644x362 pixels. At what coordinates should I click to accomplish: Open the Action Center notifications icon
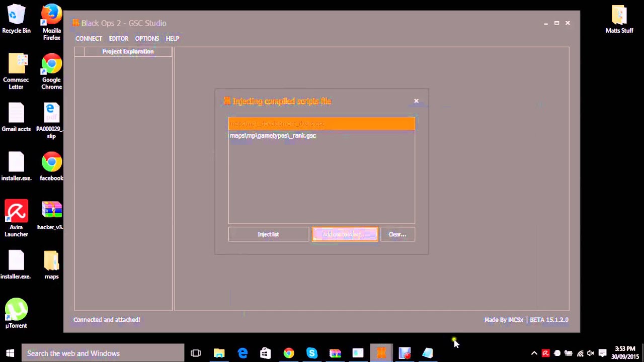pyautogui.click(x=603, y=353)
